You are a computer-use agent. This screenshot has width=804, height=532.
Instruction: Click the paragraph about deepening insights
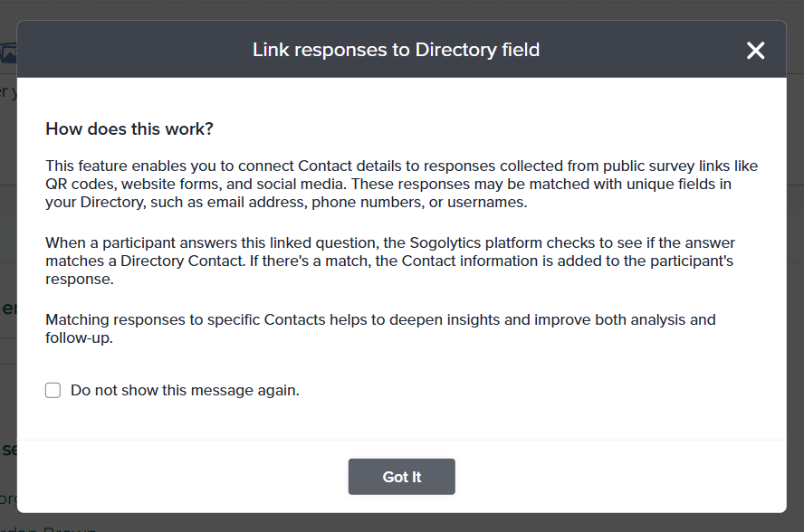(x=380, y=328)
